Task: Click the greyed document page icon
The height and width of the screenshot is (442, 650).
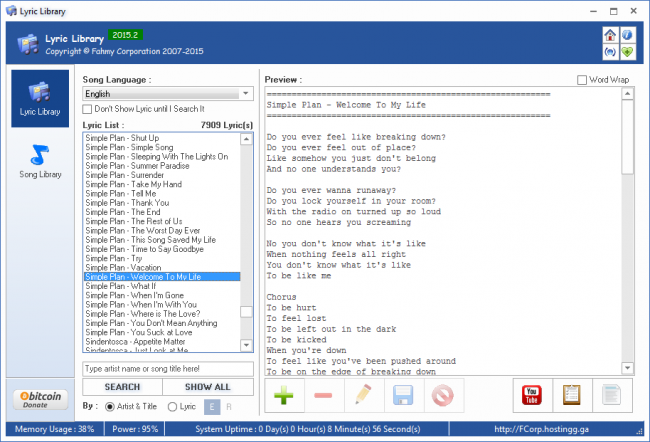Action: 611,396
